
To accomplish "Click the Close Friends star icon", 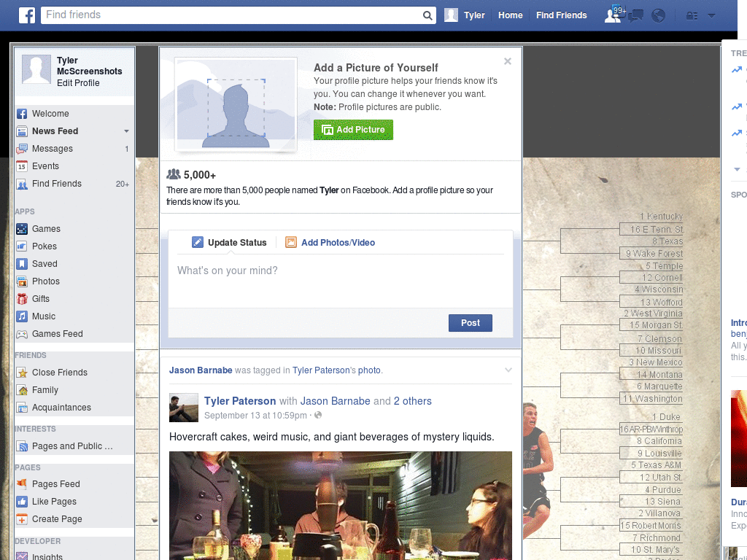I will coord(22,373).
